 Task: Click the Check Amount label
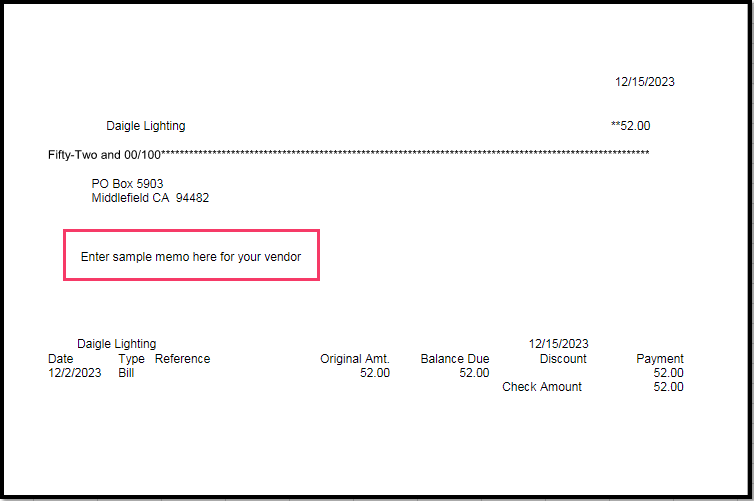[x=541, y=387]
